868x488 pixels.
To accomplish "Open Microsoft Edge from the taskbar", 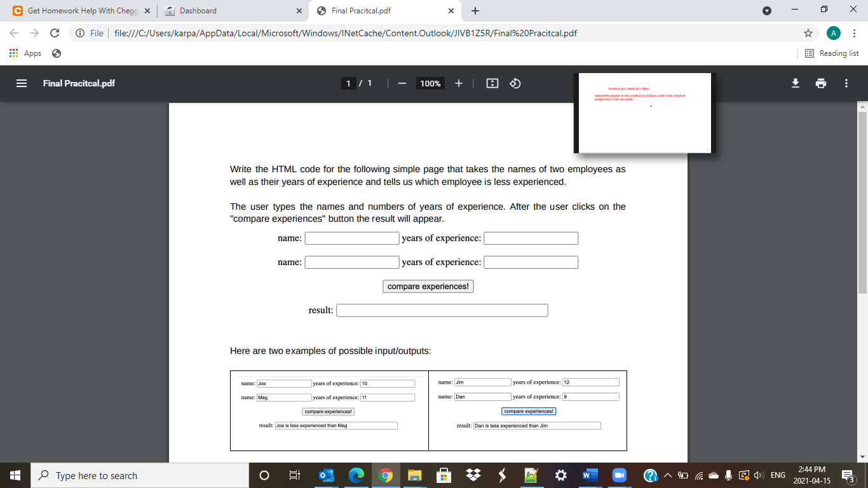I will 356,475.
